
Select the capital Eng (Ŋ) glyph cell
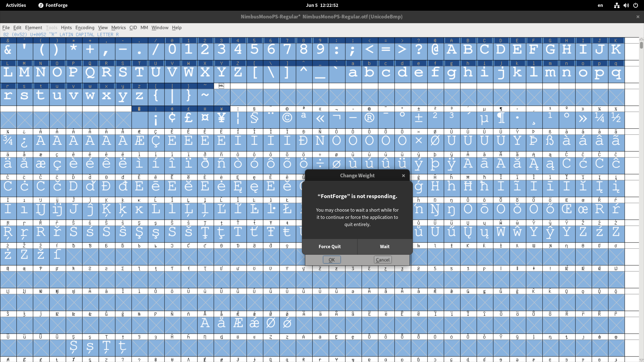pyautogui.click(x=435, y=209)
